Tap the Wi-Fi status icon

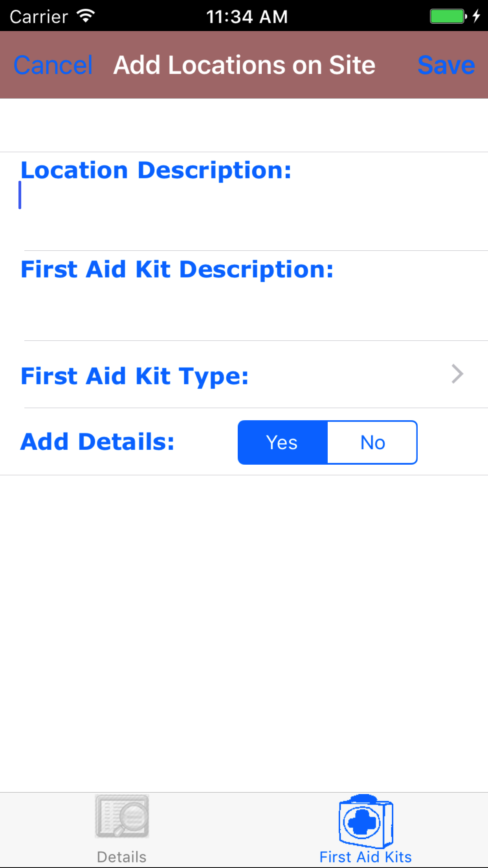pos(86,16)
